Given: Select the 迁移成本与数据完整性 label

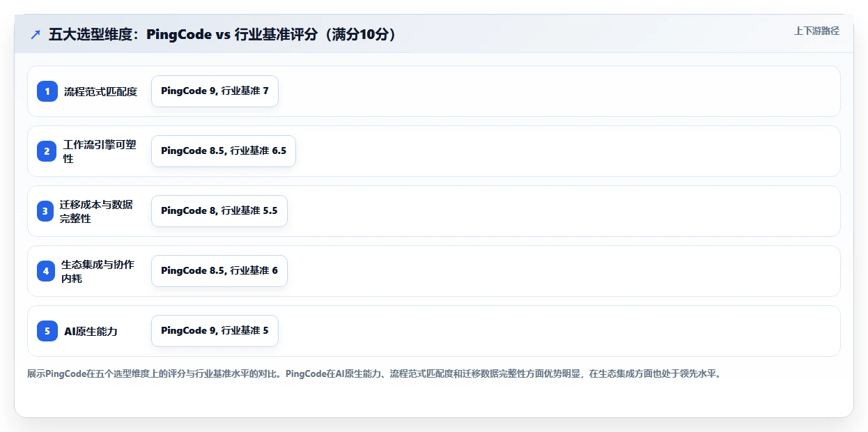Looking at the screenshot, I should coord(96,211).
